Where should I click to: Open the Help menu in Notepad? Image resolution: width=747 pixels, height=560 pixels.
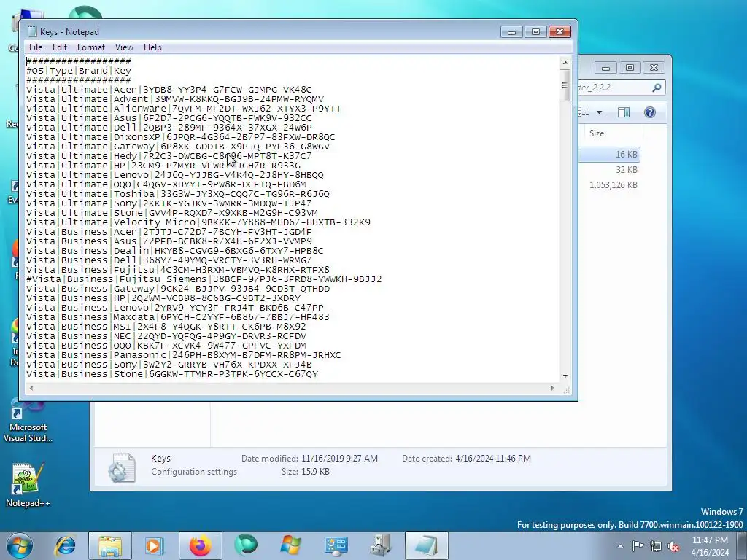152,47
